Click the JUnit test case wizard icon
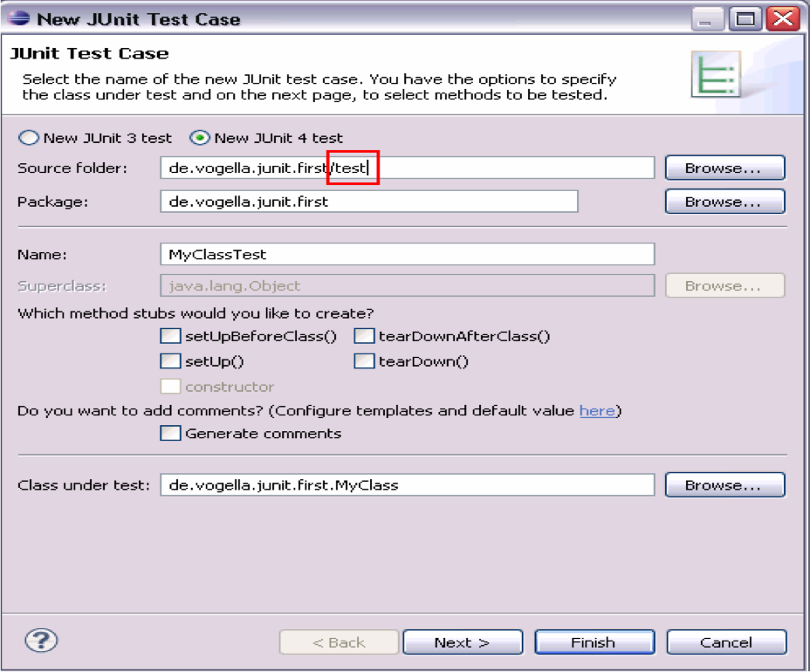The height and width of the screenshot is (672, 810). coord(715,74)
